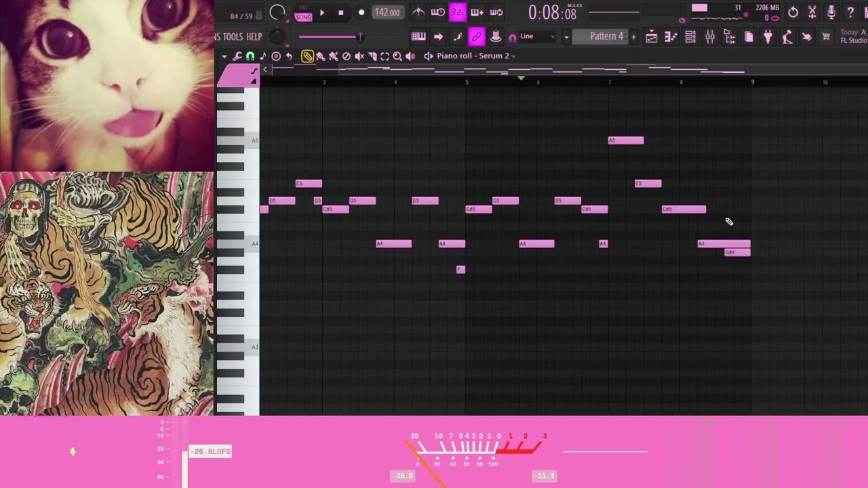Open the Browser tree icon
868x488 pixels.
tap(729, 37)
